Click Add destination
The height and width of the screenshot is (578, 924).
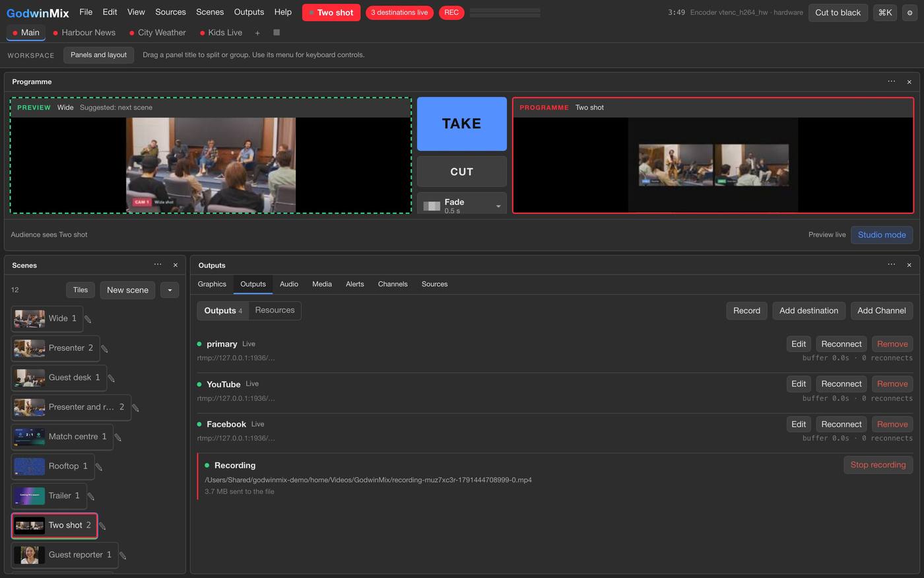pyautogui.click(x=808, y=310)
